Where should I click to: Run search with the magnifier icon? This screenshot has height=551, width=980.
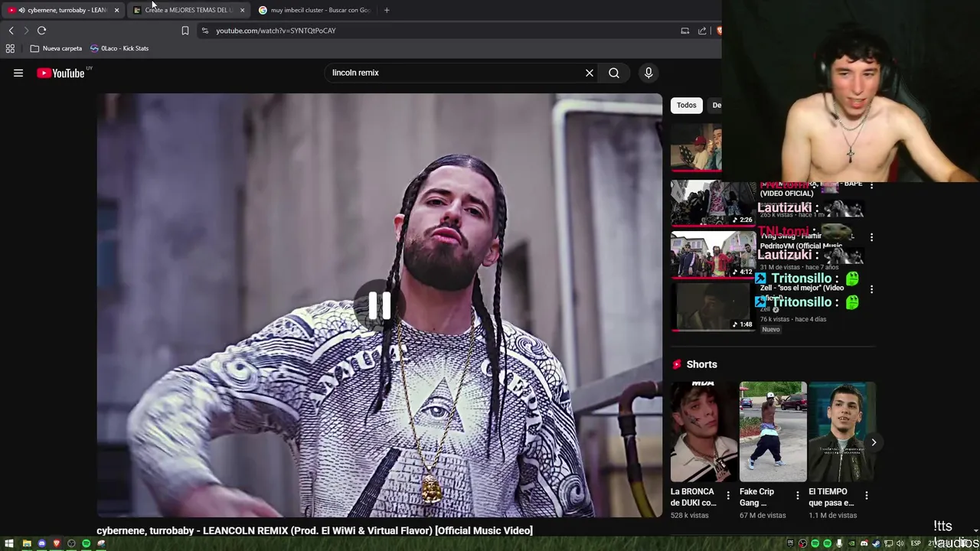[614, 73]
